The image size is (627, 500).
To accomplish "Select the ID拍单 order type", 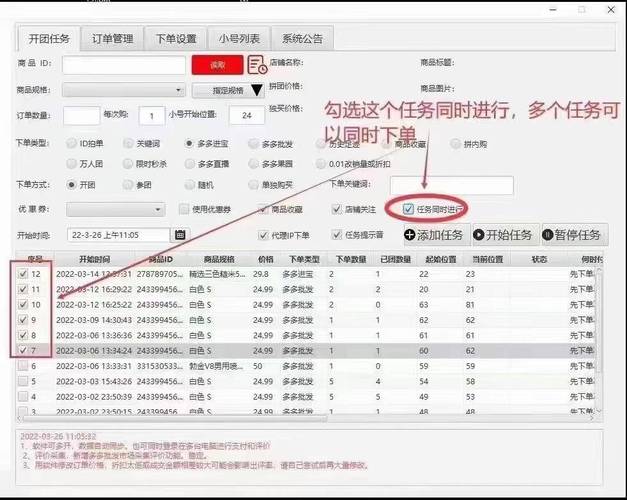I will click(85, 143).
